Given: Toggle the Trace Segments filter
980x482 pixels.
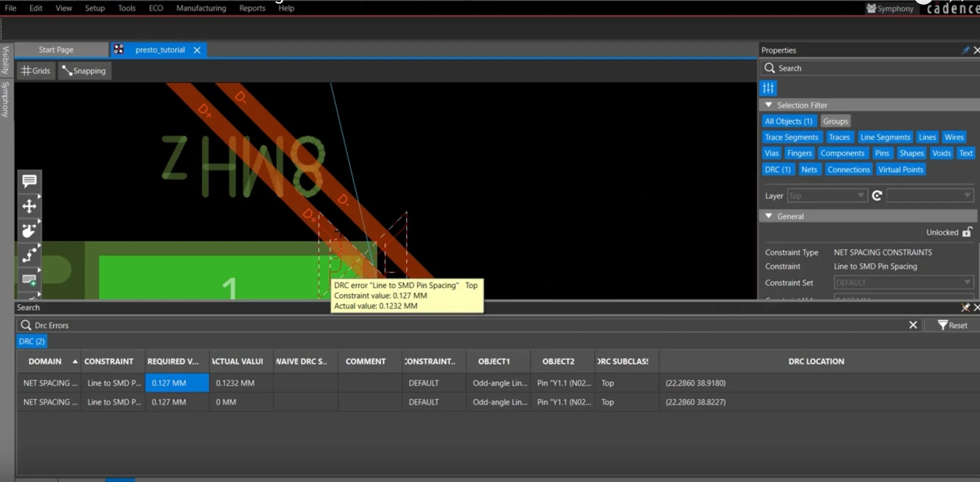Looking at the screenshot, I should [x=791, y=137].
